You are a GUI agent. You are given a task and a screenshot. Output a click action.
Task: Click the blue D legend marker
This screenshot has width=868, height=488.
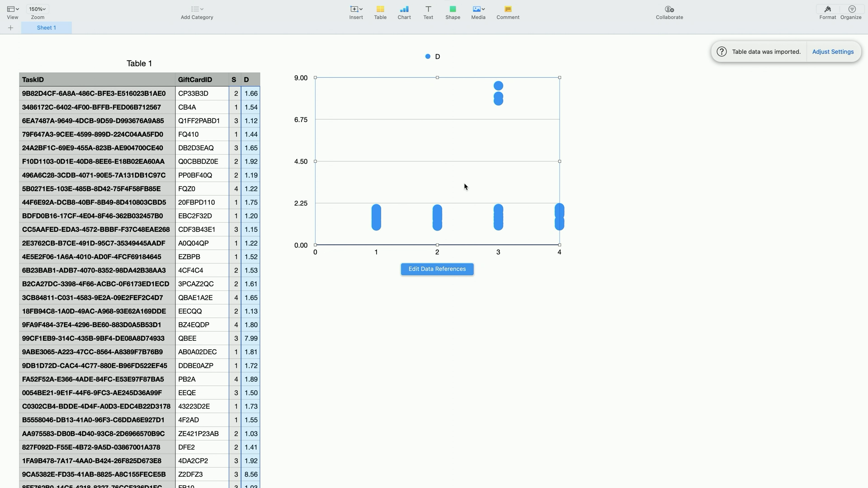point(428,56)
